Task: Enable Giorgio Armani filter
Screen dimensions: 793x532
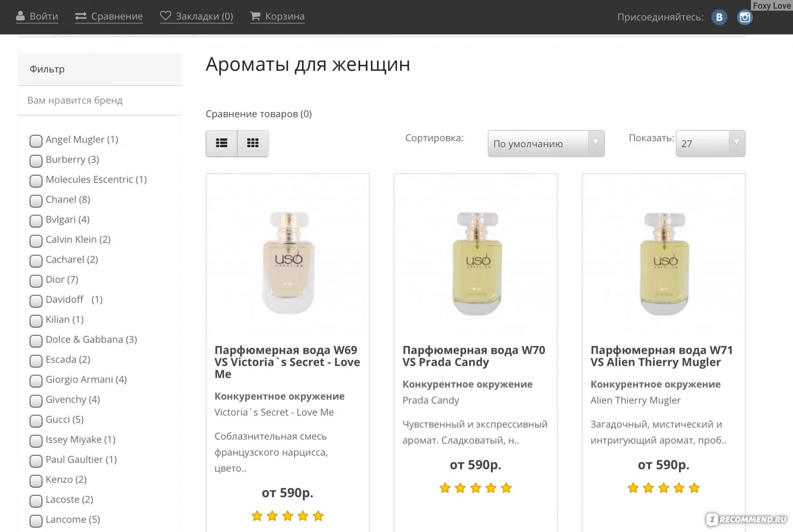Action: coord(36,381)
